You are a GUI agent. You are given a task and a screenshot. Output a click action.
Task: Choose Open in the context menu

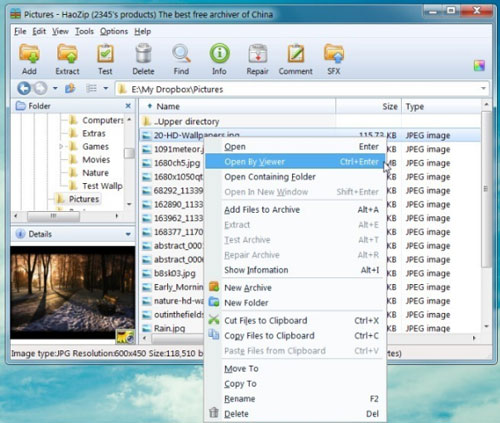[x=295, y=147]
